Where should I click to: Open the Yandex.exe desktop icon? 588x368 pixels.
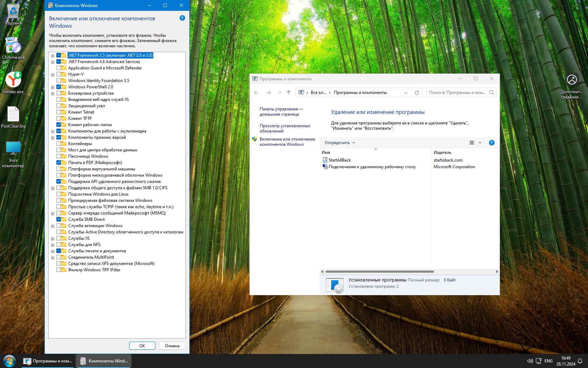[13, 83]
